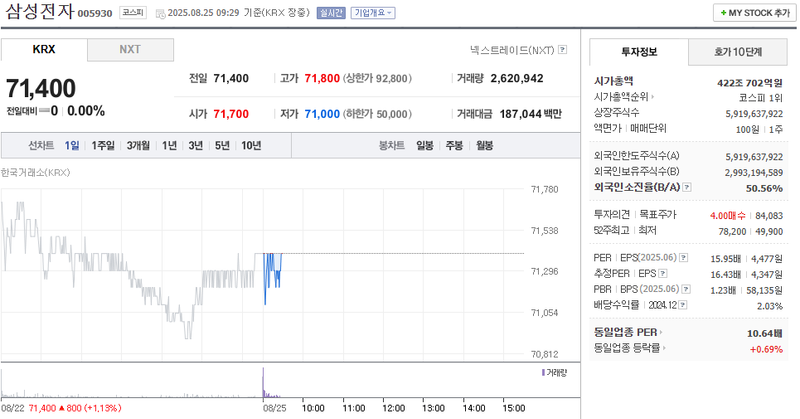Screen dimensions: 800x419
Task: Click the 코스피 market badge
Action: tap(133, 13)
